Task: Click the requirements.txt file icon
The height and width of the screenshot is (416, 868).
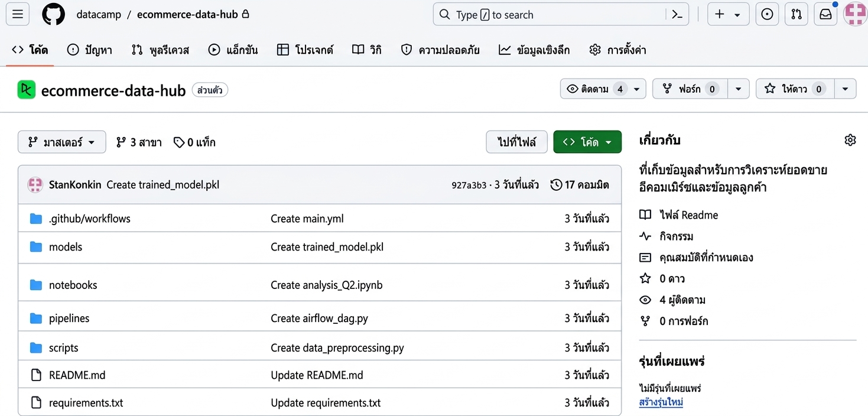Action: point(36,403)
